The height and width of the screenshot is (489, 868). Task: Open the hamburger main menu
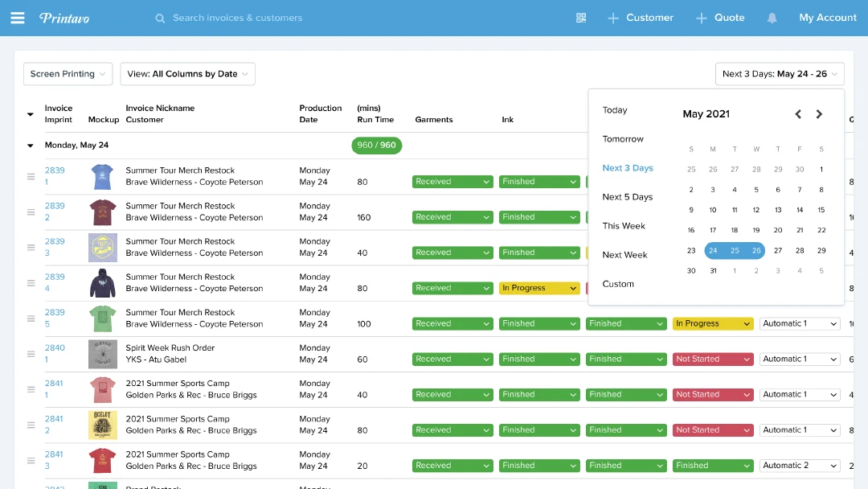(x=18, y=18)
